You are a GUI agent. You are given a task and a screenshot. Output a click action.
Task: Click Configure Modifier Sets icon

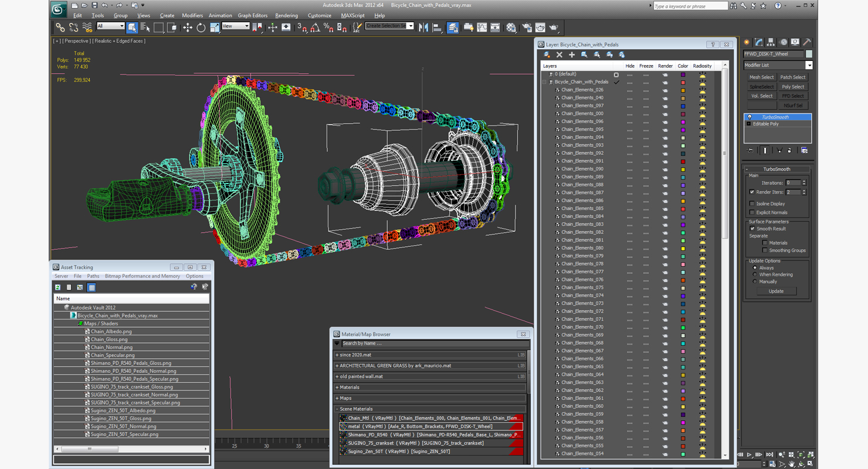tap(804, 151)
